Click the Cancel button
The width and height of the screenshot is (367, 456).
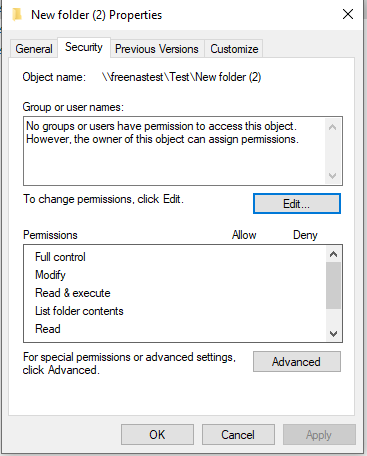tap(238, 435)
